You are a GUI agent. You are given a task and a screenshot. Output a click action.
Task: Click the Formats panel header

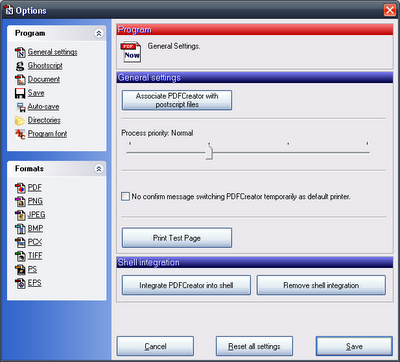[x=57, y=169]
